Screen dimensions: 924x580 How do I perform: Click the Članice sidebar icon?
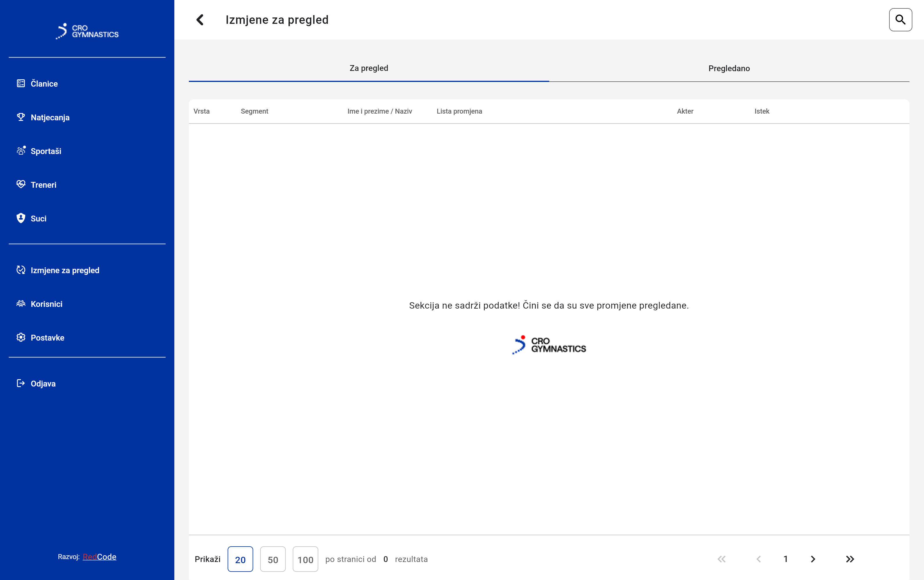21,83
